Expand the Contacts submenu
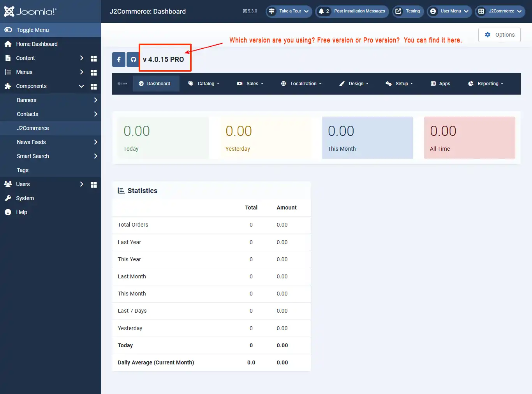This screenshot has height=394, width=532. tap(95, 114)
